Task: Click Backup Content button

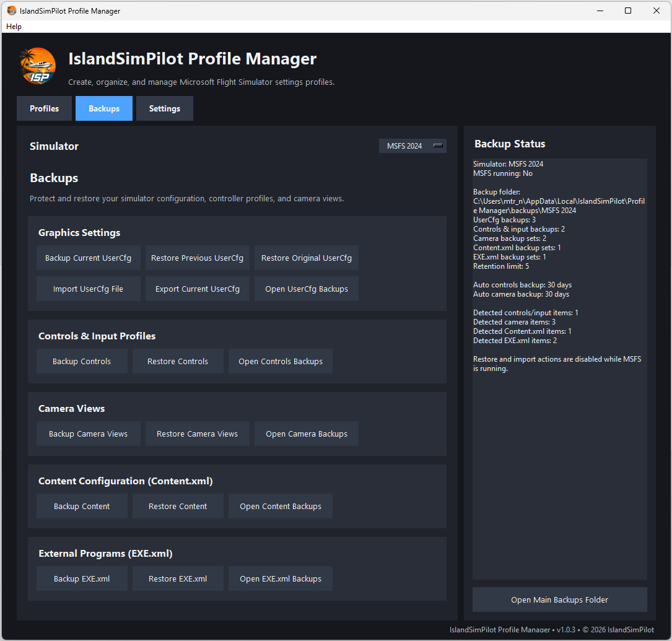Action: coord(82,506)
